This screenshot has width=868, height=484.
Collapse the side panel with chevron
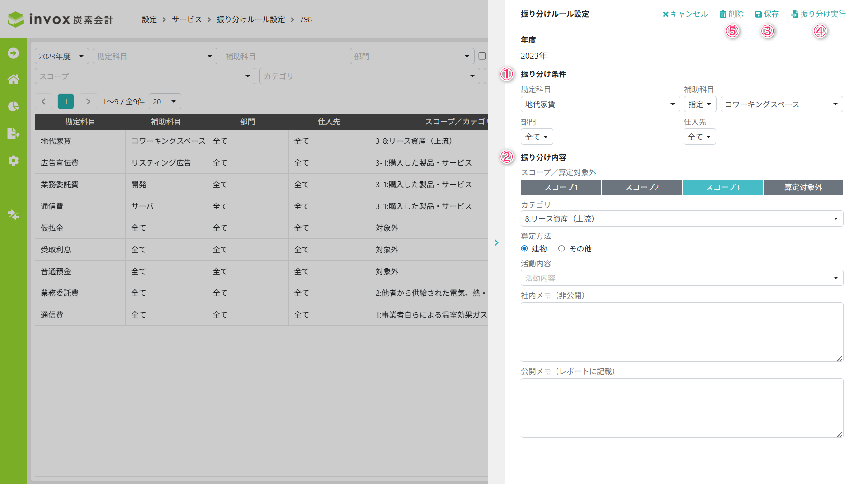[496, 243]
